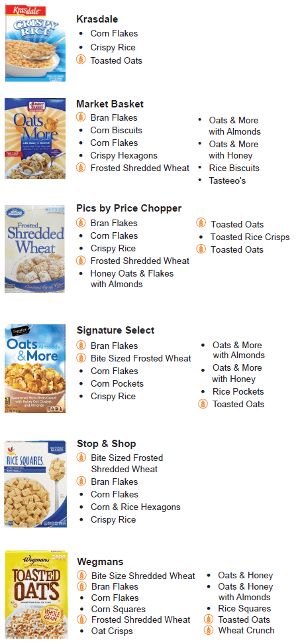Click the Pics by Price Chopper heading

pyautogui.click(x=128, y=208)
